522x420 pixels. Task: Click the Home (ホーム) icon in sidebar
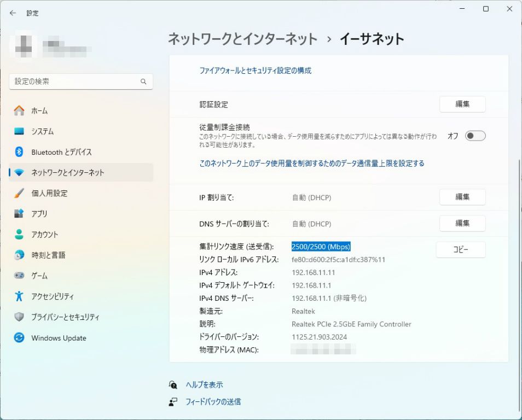pos(19,111)
